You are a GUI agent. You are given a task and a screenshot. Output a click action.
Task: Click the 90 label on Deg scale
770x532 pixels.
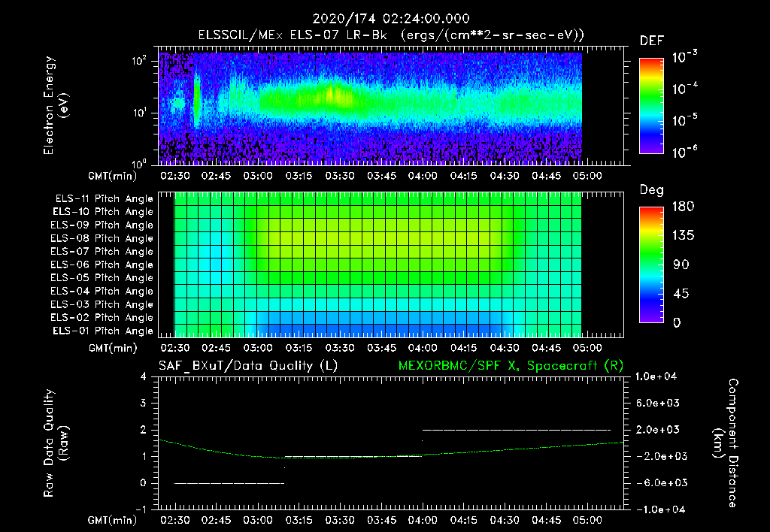(681, 265)
